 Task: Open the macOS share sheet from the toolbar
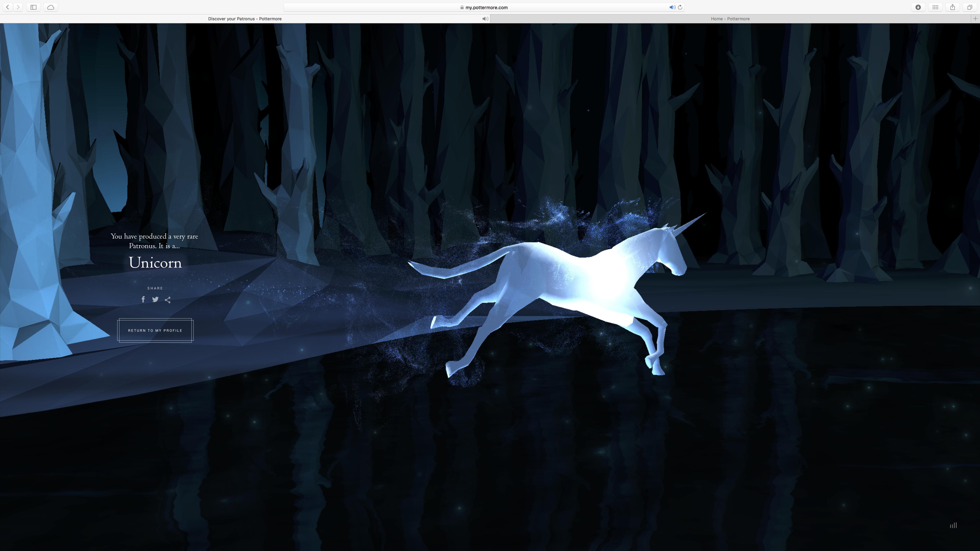(x=953, y=7)
